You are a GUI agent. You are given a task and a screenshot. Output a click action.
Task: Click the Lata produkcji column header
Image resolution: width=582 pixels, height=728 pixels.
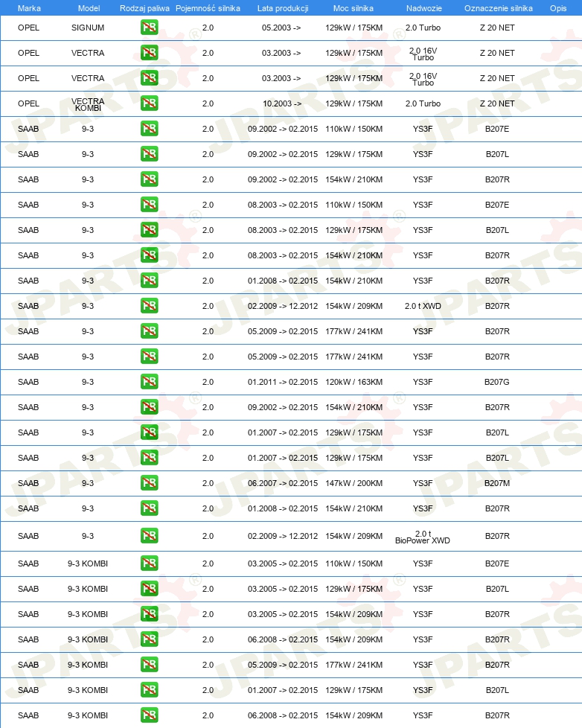tap(283, 8)
